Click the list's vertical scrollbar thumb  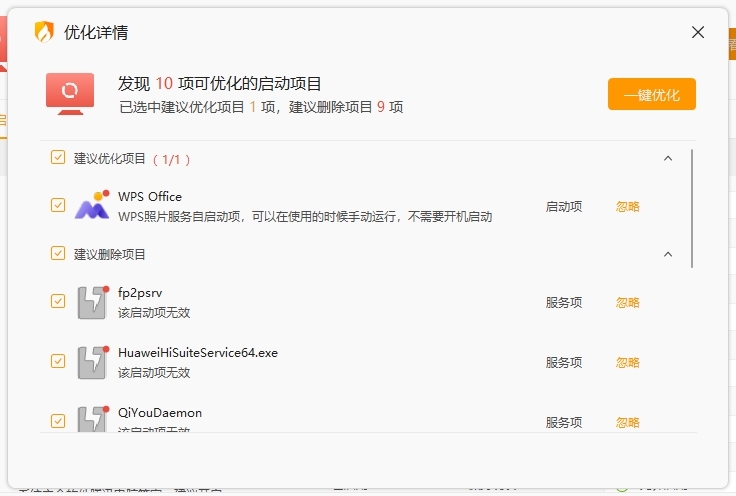[x=692, y=208]
